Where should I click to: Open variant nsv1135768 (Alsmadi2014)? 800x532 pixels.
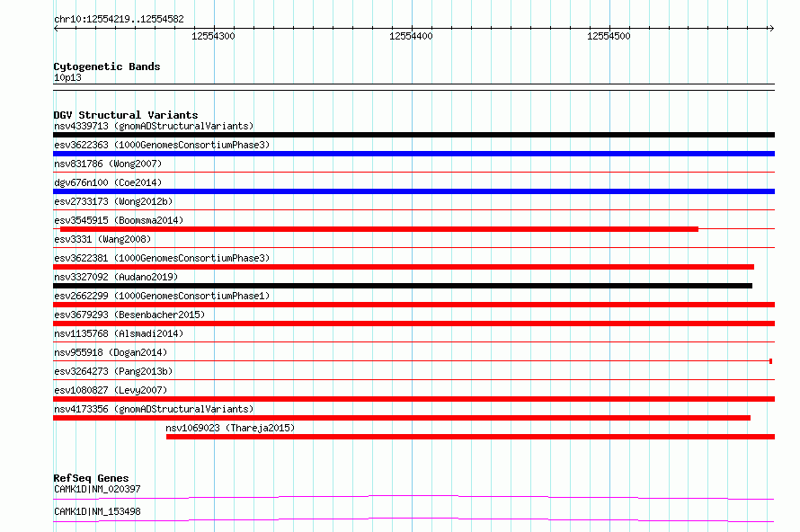(119, 333)
